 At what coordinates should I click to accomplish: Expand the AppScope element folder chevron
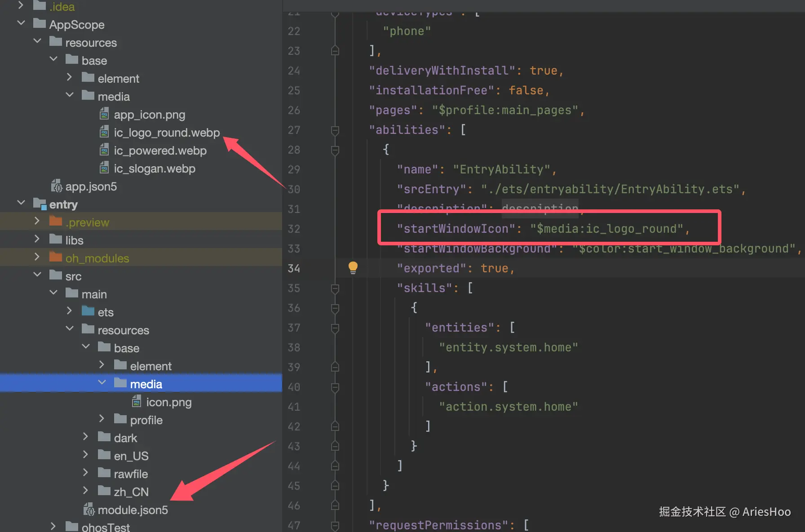click(69, 77)
